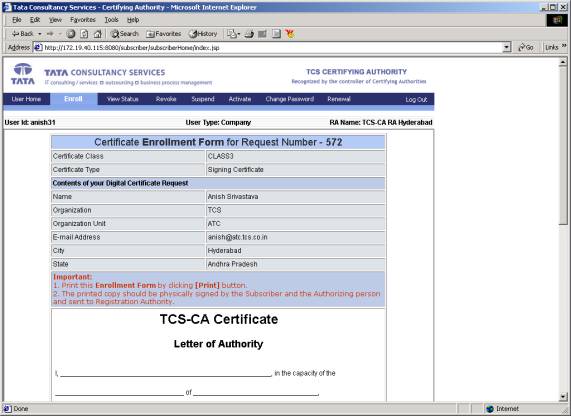571x416 pixels.
Task: Click the Log Out link
Action: (x=416, y=99)
